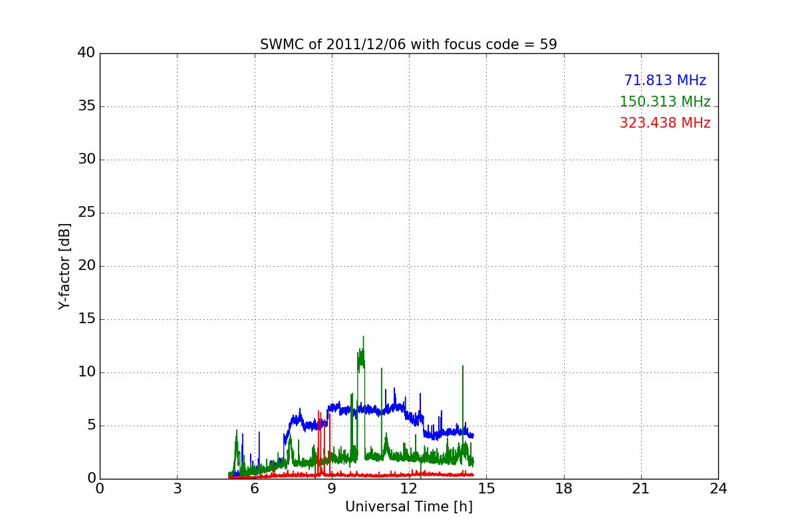The height and width of the screenshot is (532, 798).
Task: Click the 'Y-factor [dB]' axis label
Action: pos(65,266)
